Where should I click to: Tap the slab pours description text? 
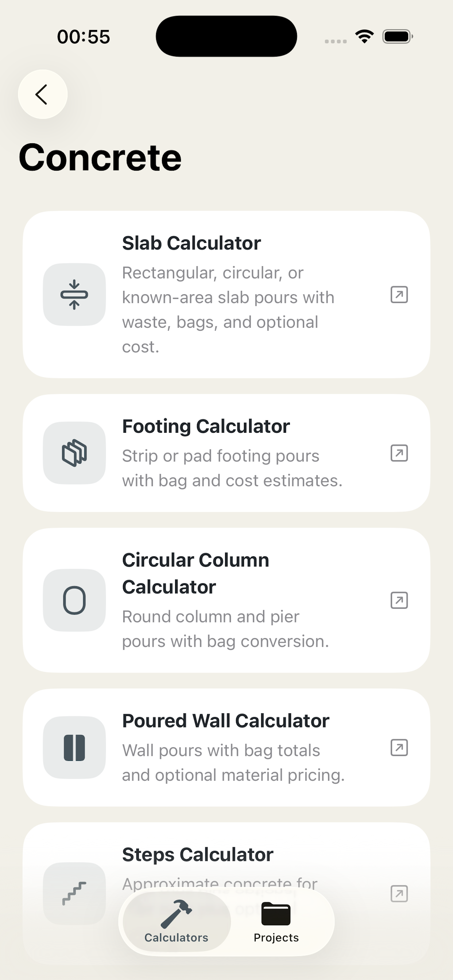tap(228, 310)
